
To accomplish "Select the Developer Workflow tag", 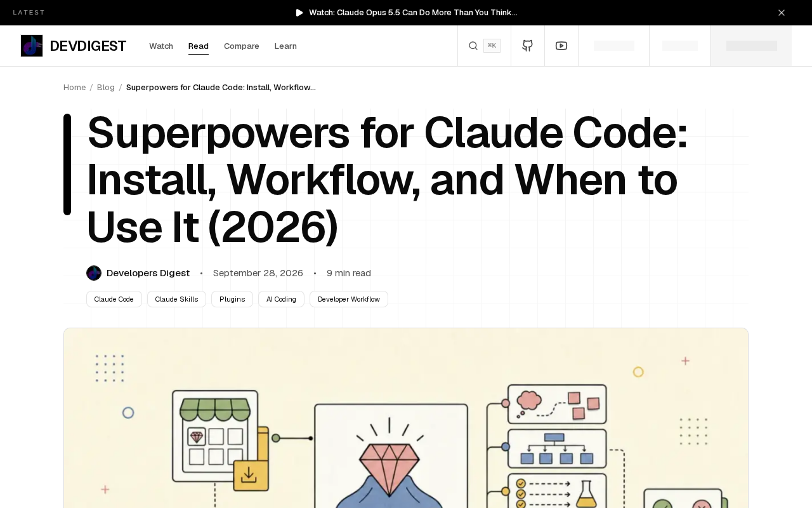I will click(x=349, y=299).
